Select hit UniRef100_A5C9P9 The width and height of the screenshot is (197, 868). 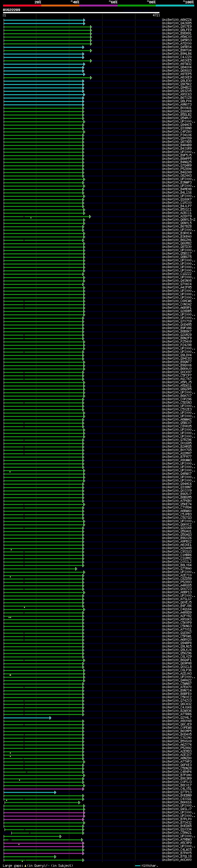(x=177, y=843)
